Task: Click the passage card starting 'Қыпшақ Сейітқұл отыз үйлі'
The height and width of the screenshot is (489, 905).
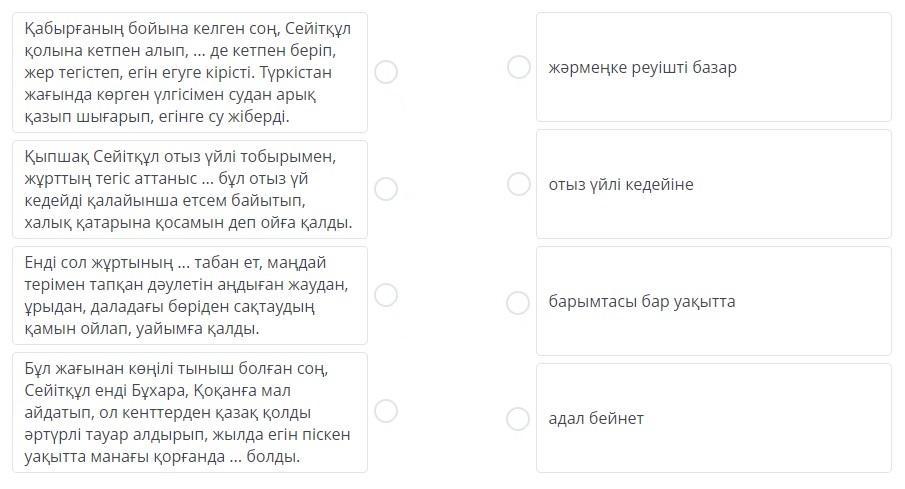Action: point(190,190)
